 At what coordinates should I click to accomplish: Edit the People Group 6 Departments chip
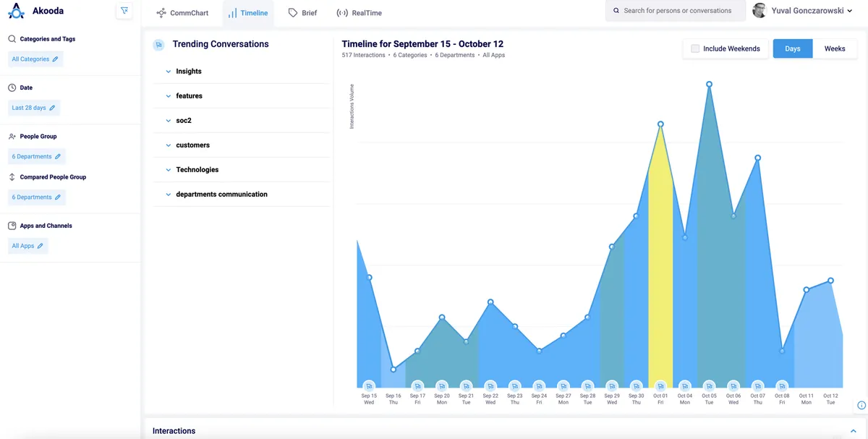(37, 156)
